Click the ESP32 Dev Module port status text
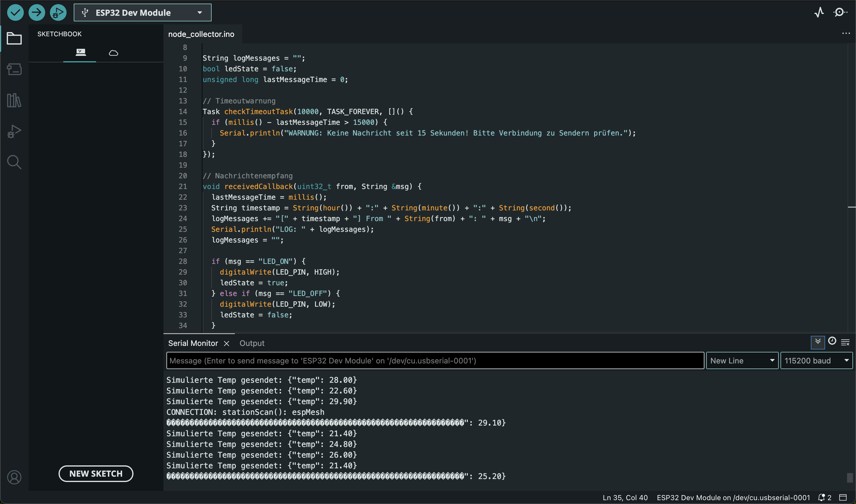The width and height of the screenshot is (856, 504). [x=733, y=497]
